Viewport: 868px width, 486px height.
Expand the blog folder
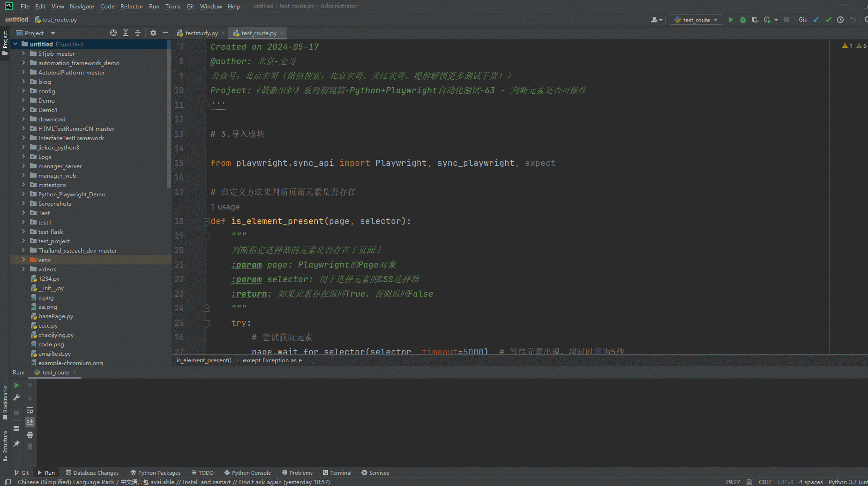23,82
